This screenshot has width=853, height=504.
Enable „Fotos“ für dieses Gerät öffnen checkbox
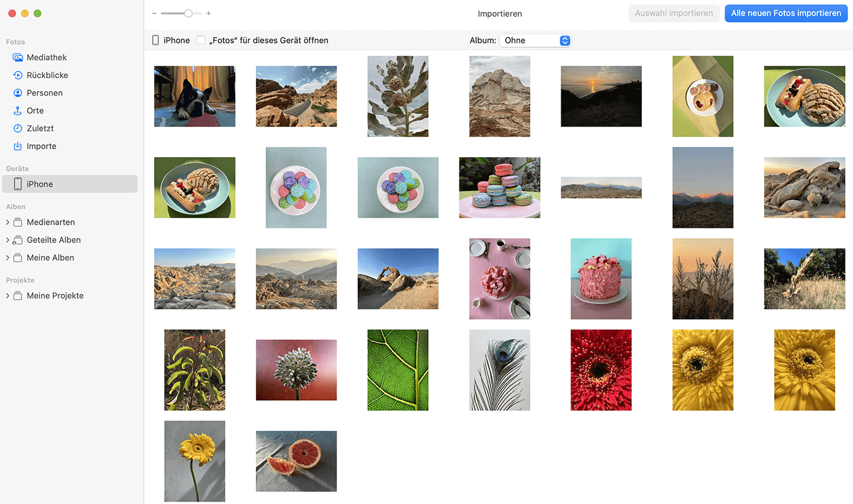[x=201, y=41]
